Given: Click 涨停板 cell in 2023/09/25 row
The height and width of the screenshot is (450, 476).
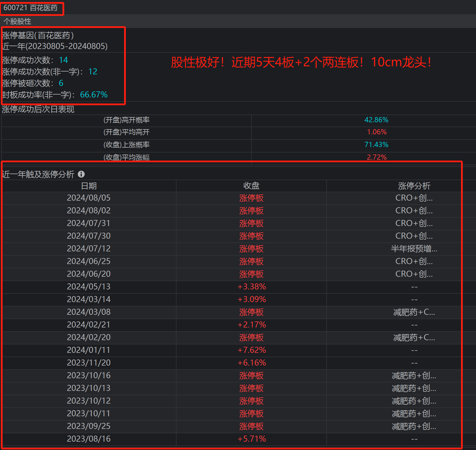Looking at the screenshot, I should tap(251, 426).
